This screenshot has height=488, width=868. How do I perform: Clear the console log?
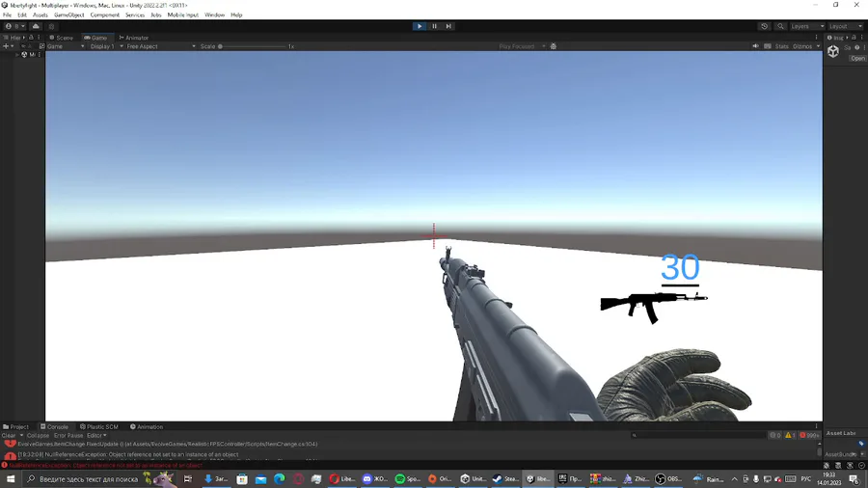point(9,435)
